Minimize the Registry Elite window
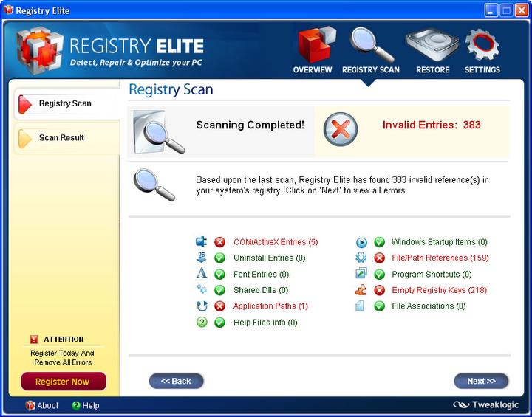This screenshot has width=532, height=417. coord(491,10)
